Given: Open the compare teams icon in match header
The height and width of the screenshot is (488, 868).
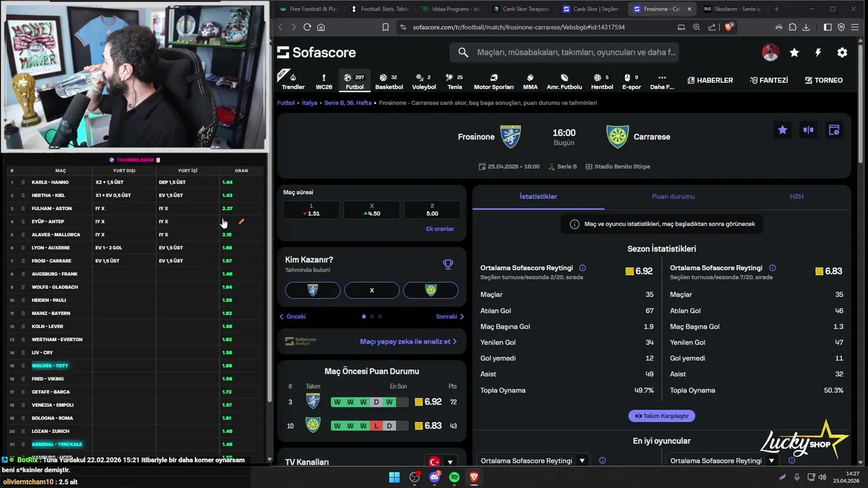Looking at the screenshot, I should [x=808, y=129].
